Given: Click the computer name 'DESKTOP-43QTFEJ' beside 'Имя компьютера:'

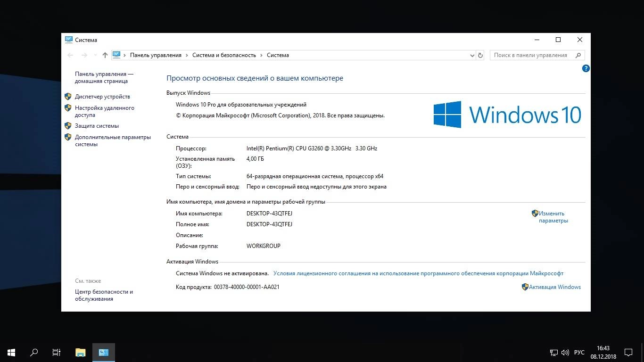Looking at the screenshot, I should 269,214.
